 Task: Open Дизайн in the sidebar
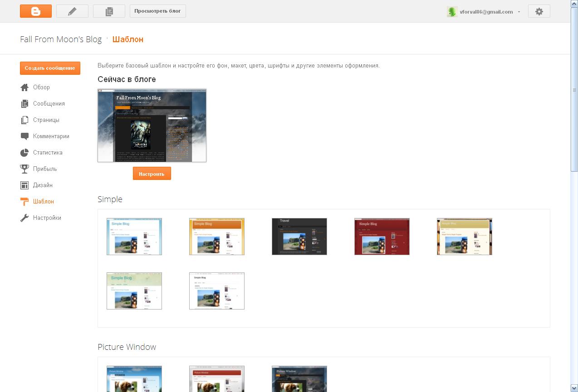[x=43, y=185]
